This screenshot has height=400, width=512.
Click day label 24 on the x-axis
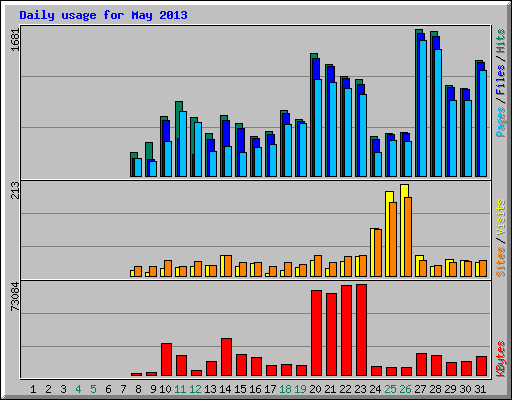[x=375, y=389]
